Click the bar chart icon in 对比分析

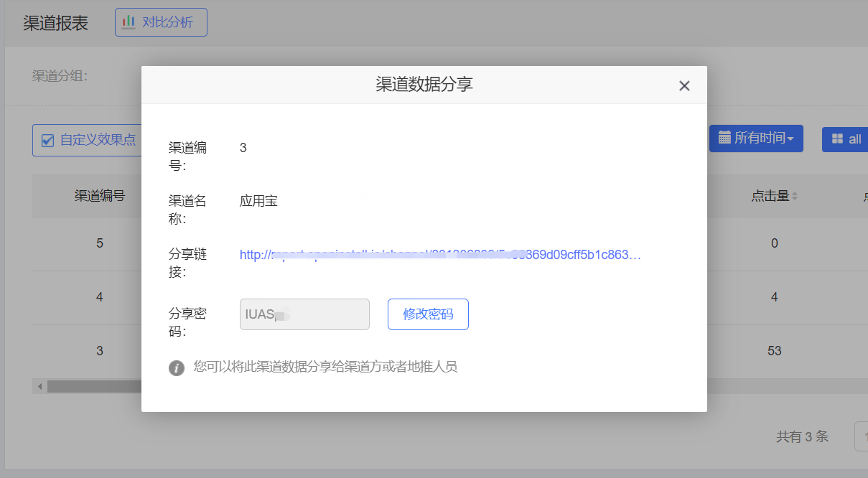coord(129,22)
